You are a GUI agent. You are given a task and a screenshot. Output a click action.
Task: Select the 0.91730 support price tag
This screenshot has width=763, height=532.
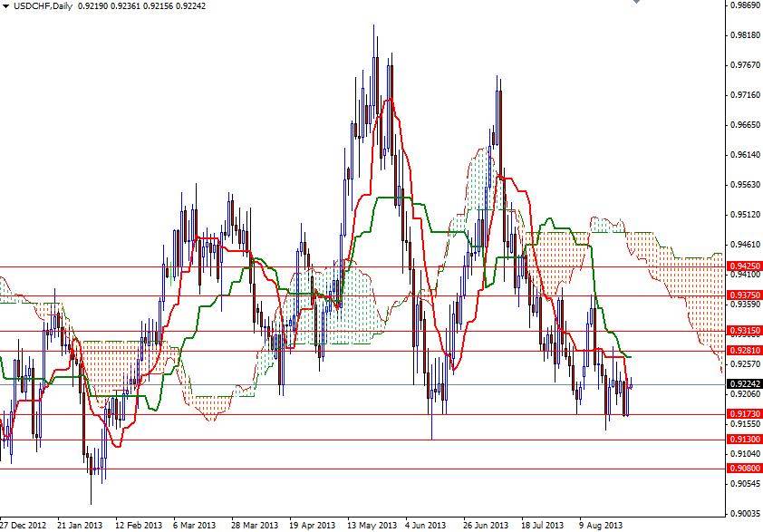pyautogui.click(x=744, y=414)
